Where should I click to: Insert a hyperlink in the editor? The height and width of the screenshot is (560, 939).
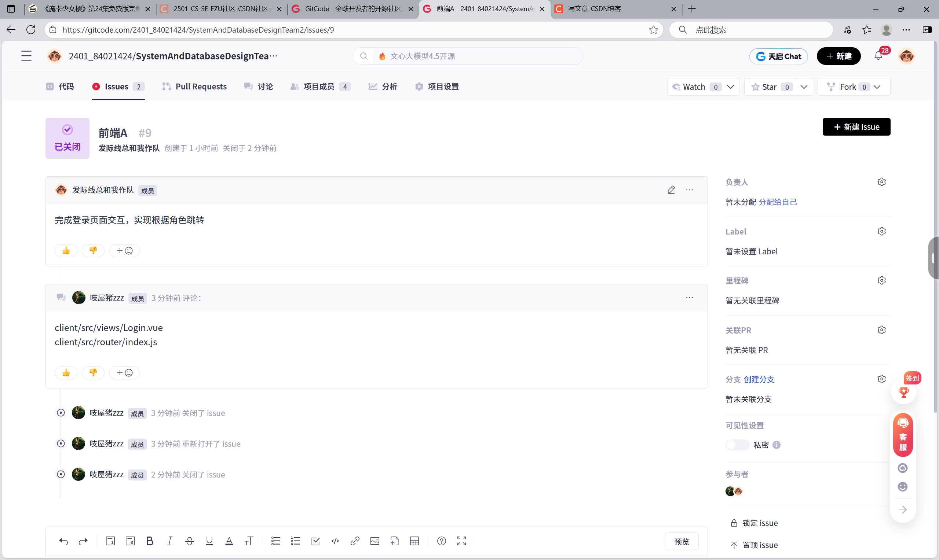coord(355,541)
